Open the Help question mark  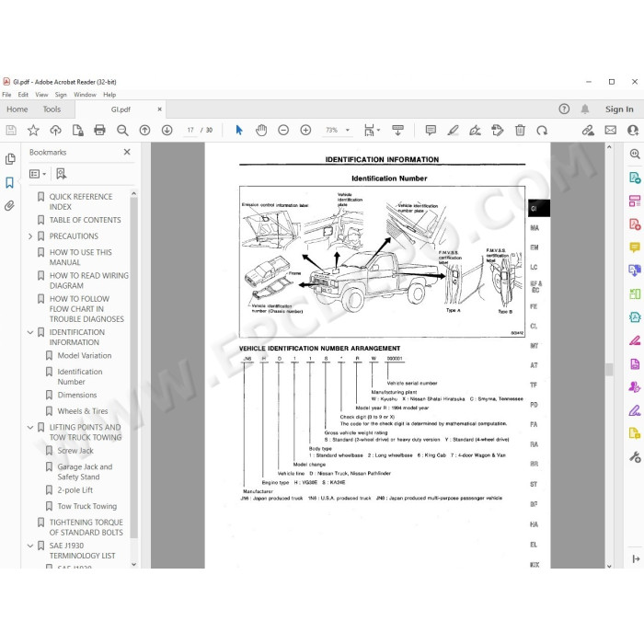[x=564, y=109]
